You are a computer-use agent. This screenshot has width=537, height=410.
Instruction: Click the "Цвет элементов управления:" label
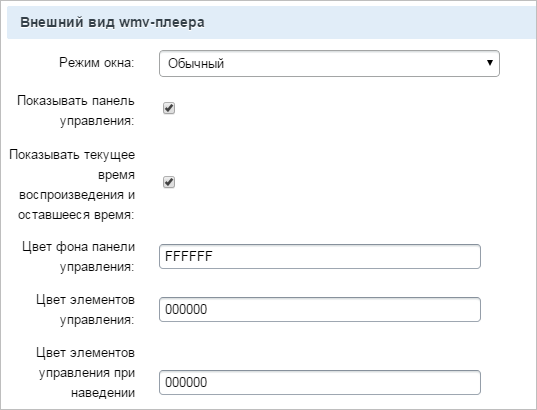pos(85,310)
